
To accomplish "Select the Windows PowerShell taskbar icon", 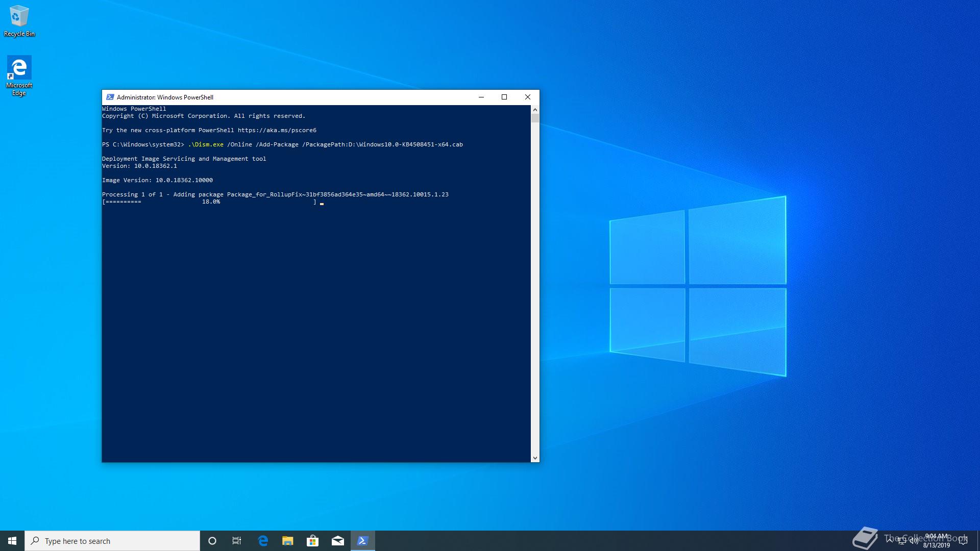I will [x=362, y=540].
